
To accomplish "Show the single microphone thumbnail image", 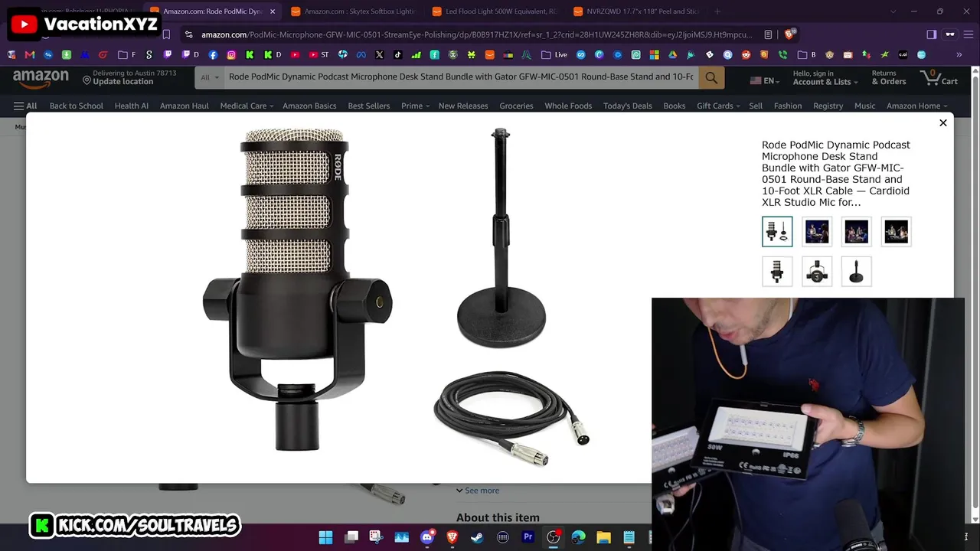I will click(x=777, y=272).
